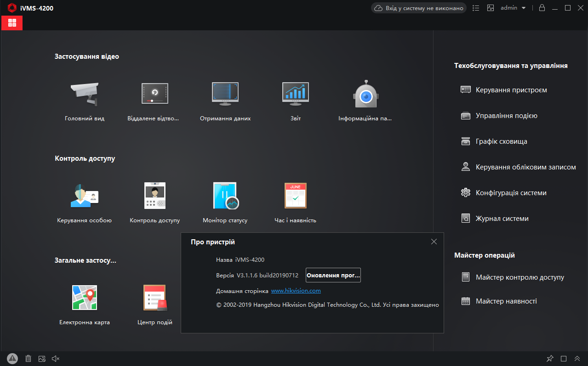The image size is (588, 366).
Task: Click the Оновлення програми button
Action: [x=333, y=275]
